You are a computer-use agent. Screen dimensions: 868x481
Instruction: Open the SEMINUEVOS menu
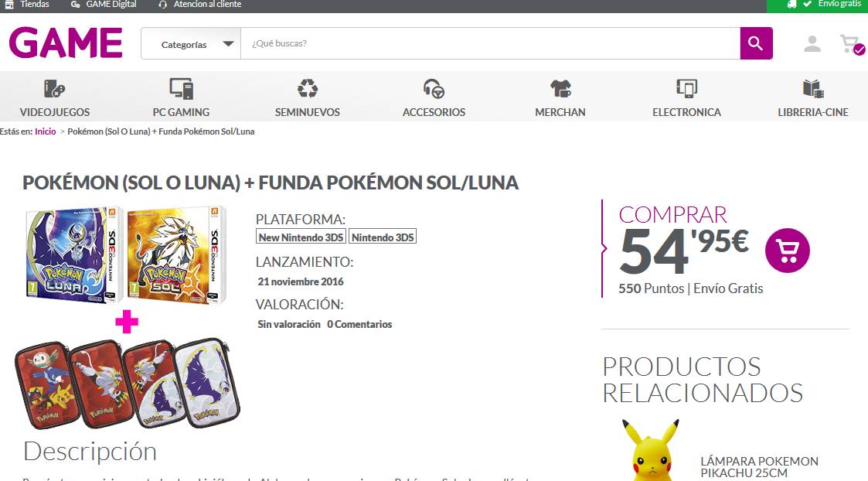pyautogui.click(x=307, y=112)
